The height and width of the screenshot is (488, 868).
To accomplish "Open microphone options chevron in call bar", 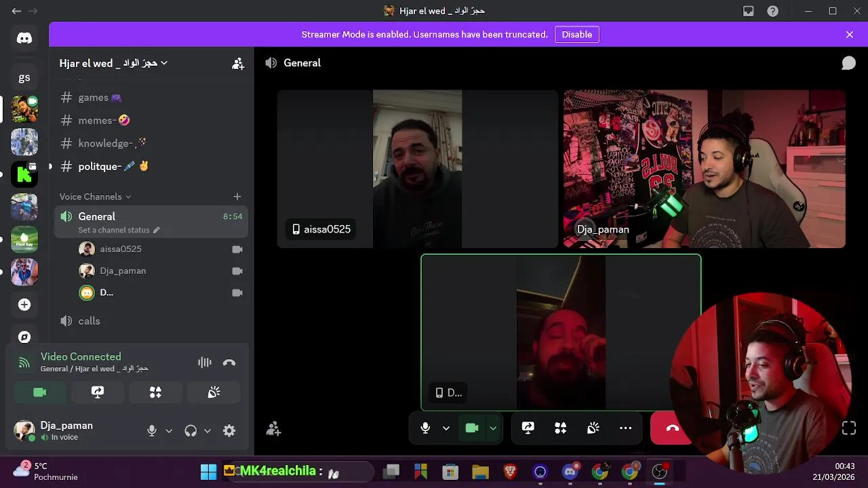I will pyautogui.click(x=446, y=428).
